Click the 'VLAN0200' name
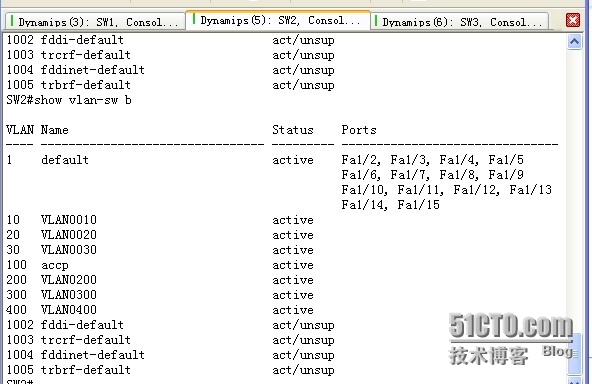This screenshot has height=384, width=592. tap(69, 280)
